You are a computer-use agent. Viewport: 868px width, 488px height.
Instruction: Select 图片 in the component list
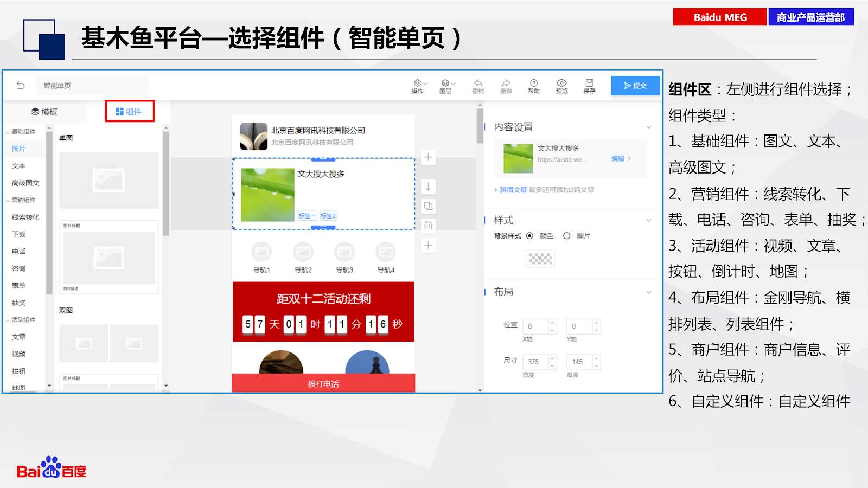19,149
